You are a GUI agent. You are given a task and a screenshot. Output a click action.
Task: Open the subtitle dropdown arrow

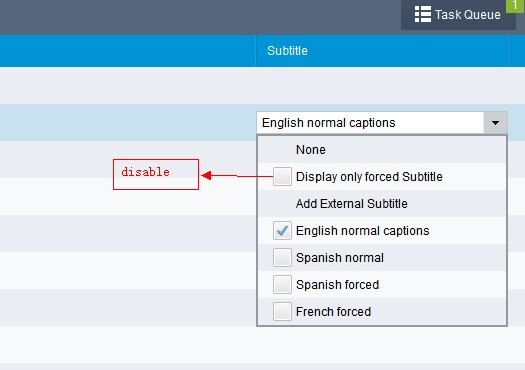(x=496, y=123)
